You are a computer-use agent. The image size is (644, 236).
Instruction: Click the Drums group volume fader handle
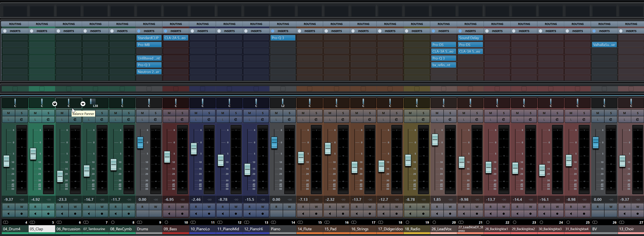coord(140,143)
